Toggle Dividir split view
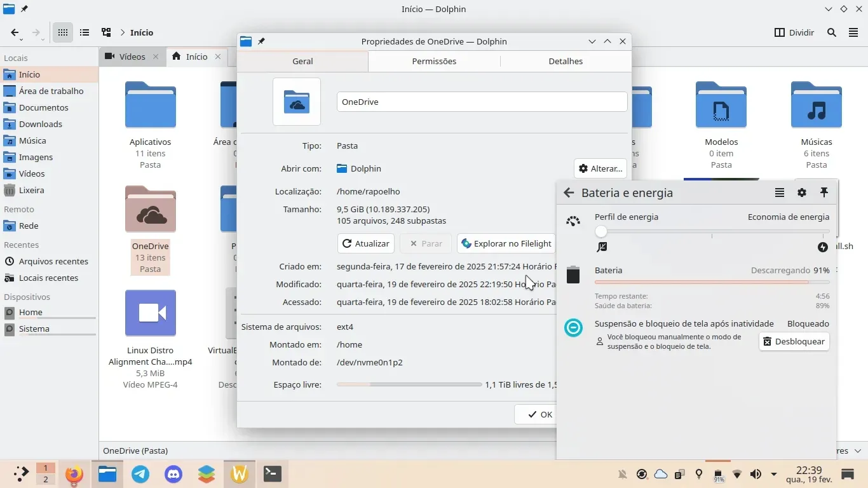The height and width of the screenshot is (488, 868). point(794,32)
